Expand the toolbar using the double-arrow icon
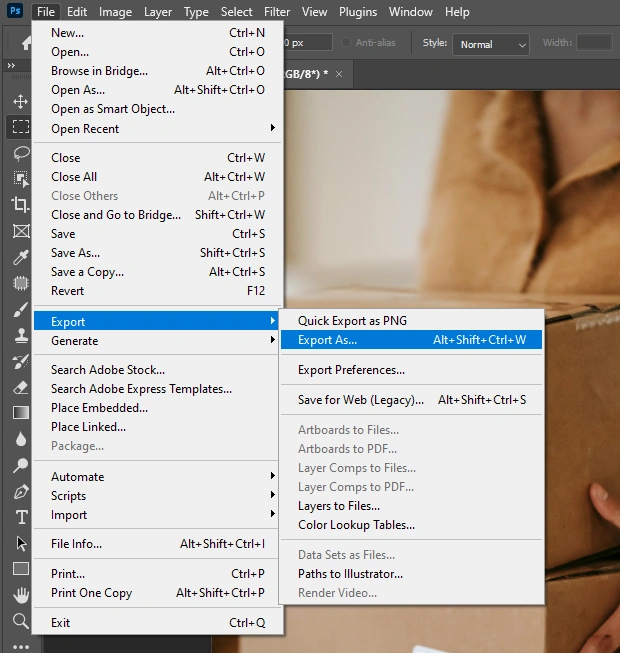620x653 pixels. pyautogui.click(x=11, y=65)
